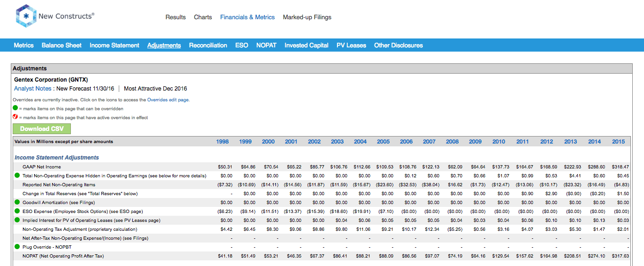Screen dimensions: 644x266
Task: Click the 2012 year column header
Action: [x=546, y=141]
